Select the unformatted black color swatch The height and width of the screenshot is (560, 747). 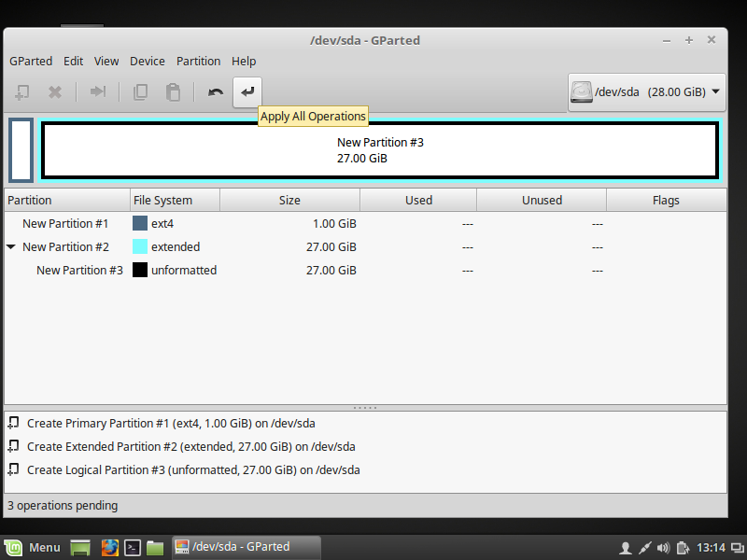pos(139,270)
